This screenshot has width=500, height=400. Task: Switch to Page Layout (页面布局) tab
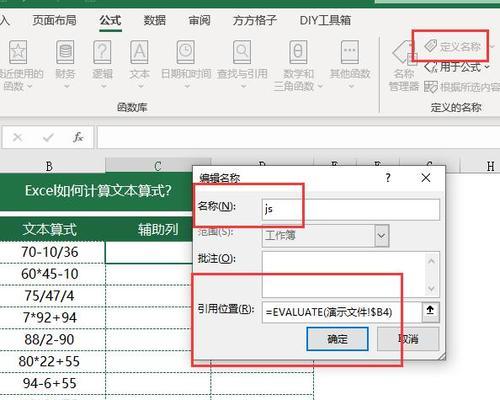point(54,20)
